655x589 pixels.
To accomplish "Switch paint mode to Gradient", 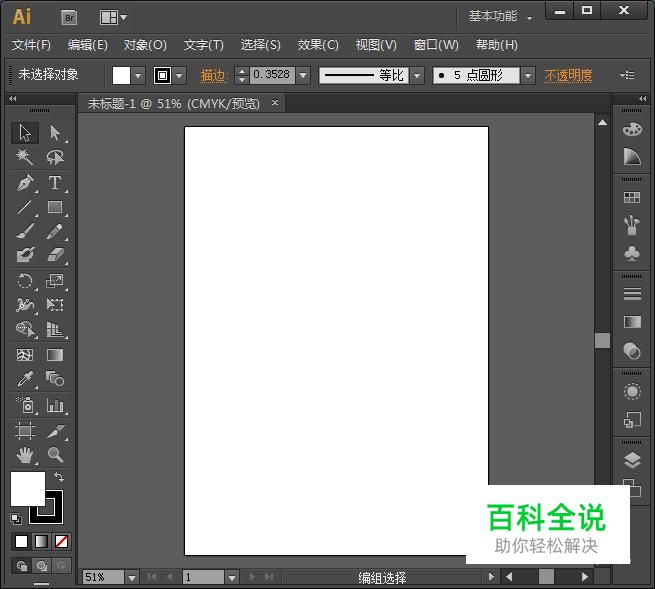I will tap(41, 541).
